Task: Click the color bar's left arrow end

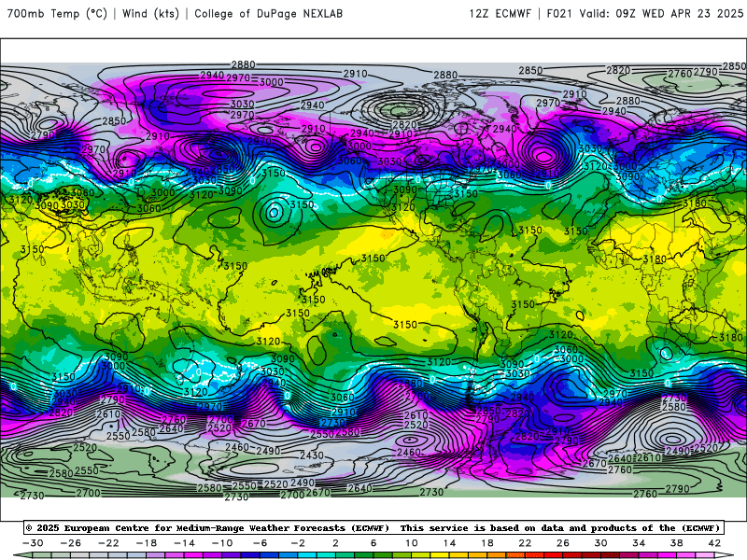Action: click(22, 555)
